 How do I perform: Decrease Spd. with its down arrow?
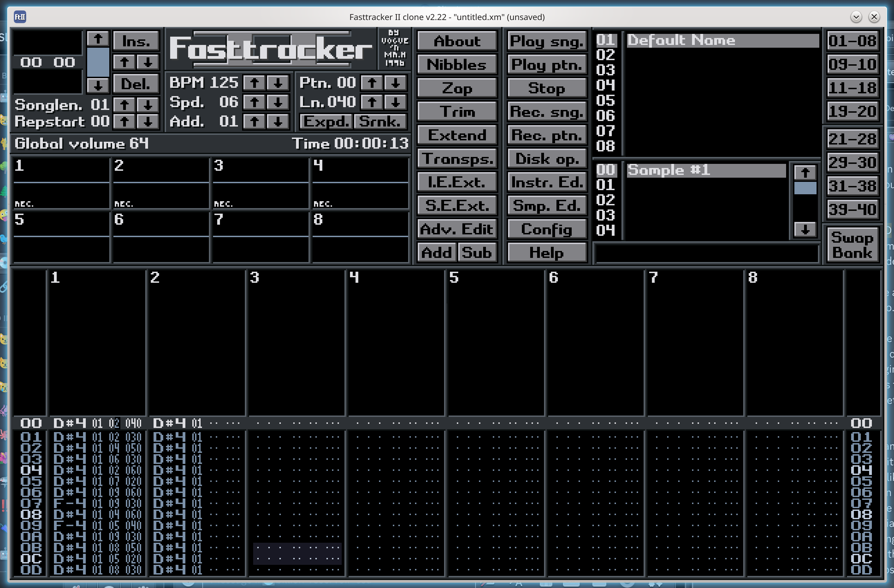[x=278, y=102]
